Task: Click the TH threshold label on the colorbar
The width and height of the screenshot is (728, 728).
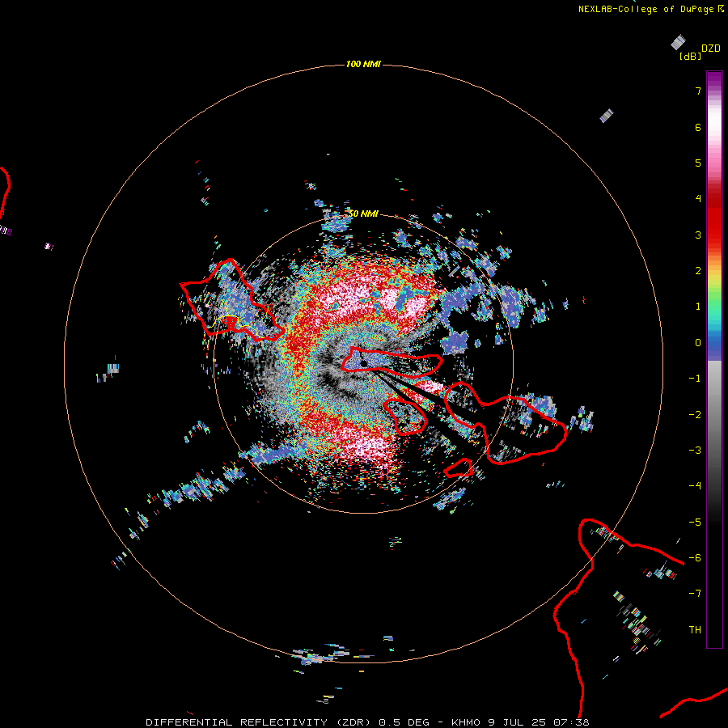Action: 695,630
